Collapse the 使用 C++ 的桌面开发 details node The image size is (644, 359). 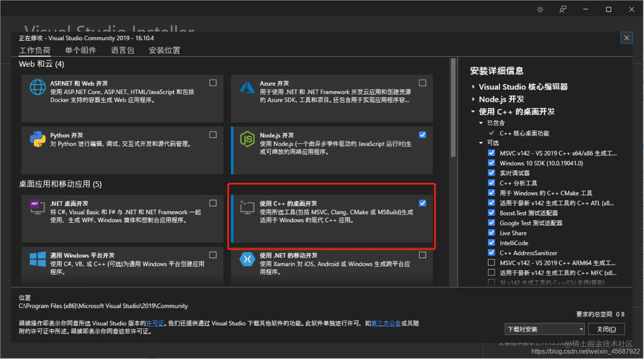(x=473, y=111)
